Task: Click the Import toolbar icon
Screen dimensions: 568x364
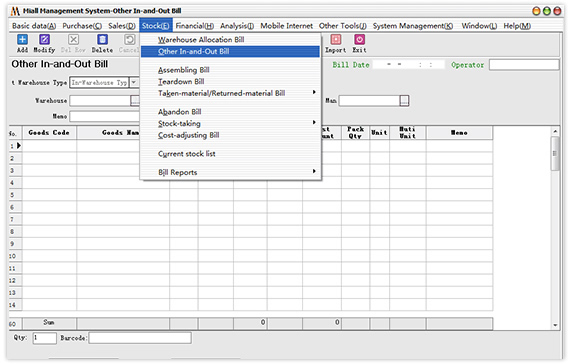Action: tap(336, 40)
